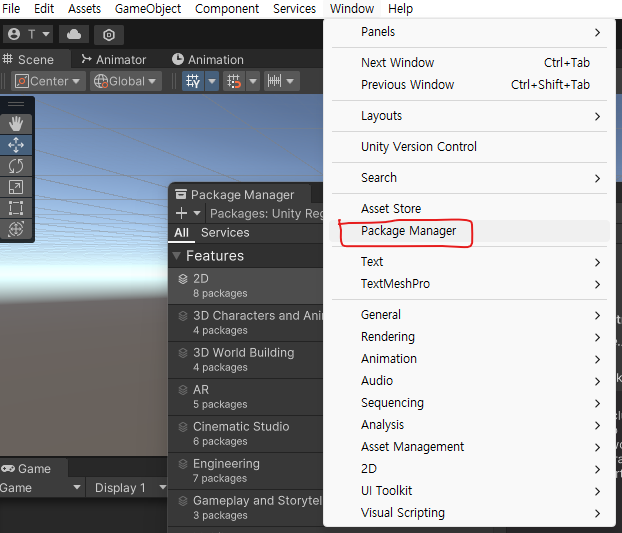This screenshot has width=622, height=533.
Task: Choose Unity Version Control menu item
Action: pos(469,147)
